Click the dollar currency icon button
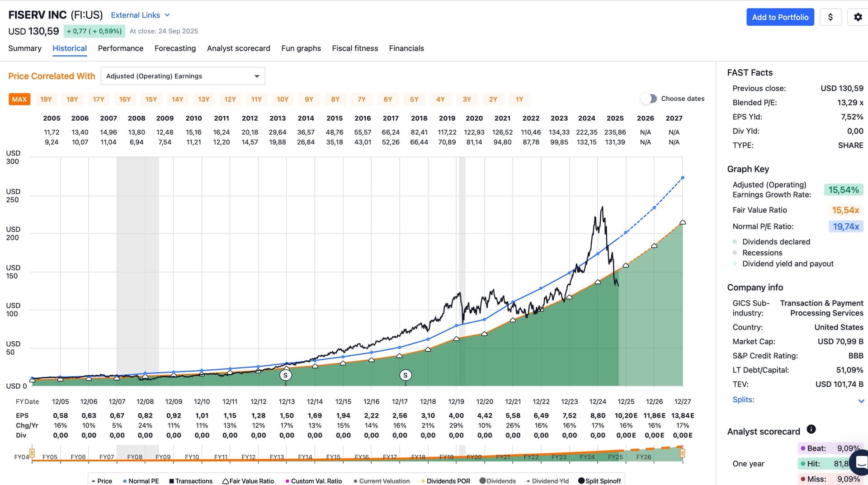 coord(830,17)
